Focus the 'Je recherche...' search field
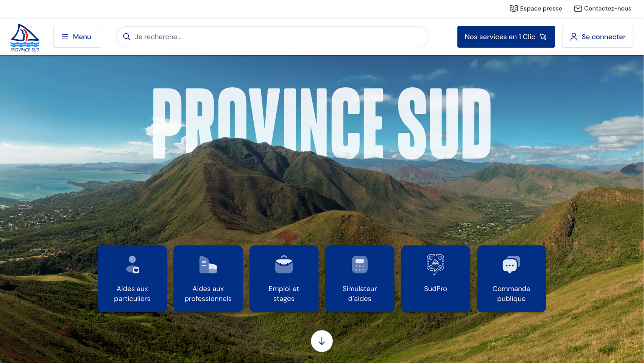 pos(273,37)
